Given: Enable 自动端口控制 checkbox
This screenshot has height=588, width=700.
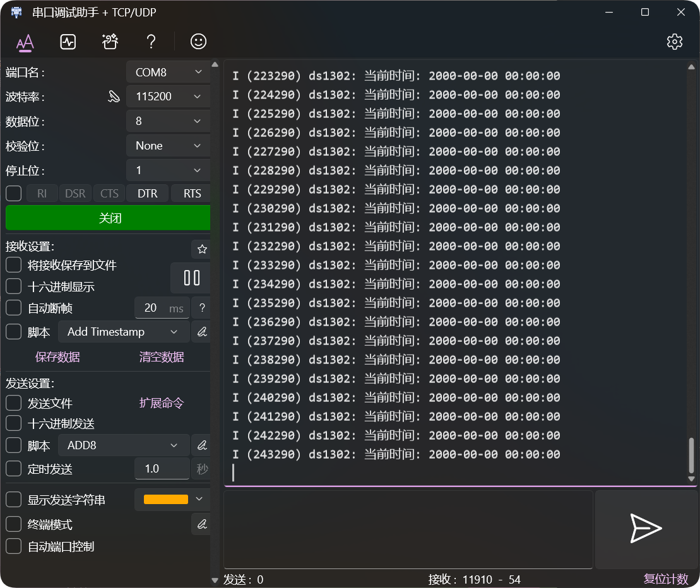Looking at the screenshot, I should coord(13,546).
